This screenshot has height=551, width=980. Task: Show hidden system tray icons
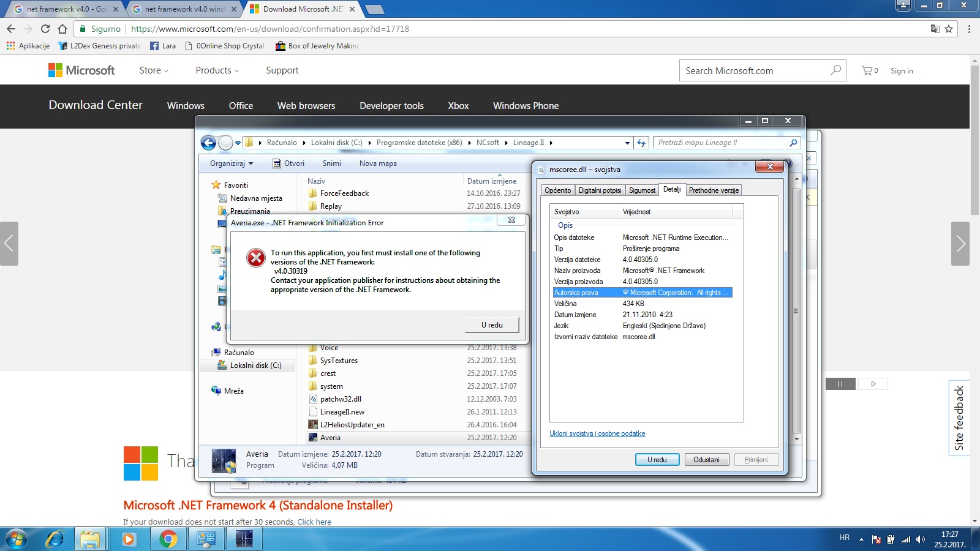[861, 539]
